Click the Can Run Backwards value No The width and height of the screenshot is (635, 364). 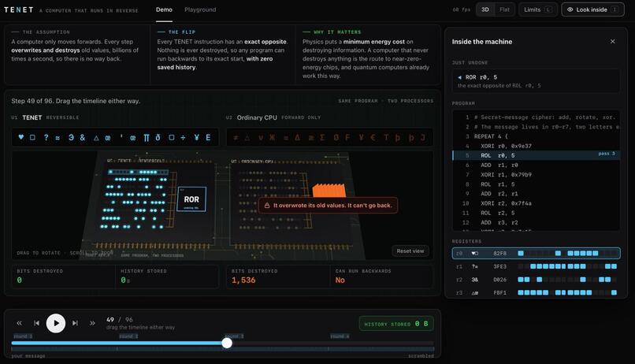point(340,280)
